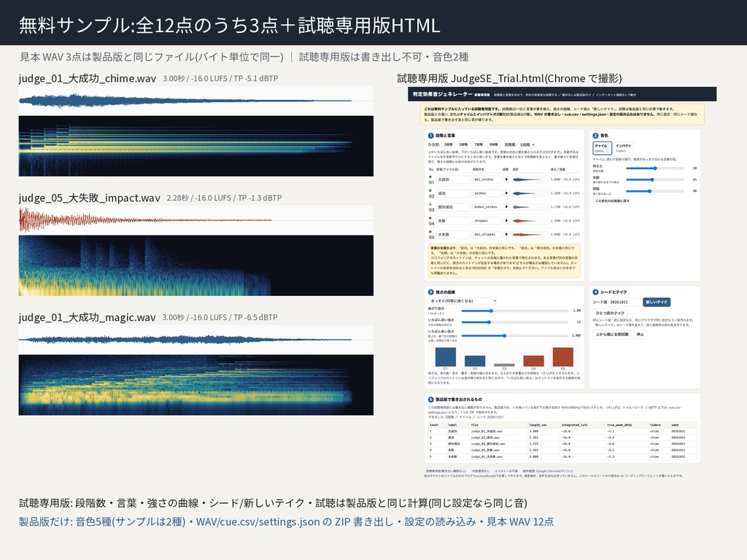Select the インパクト impact timbre
This screenshot has height=560, width=747.
623,148
